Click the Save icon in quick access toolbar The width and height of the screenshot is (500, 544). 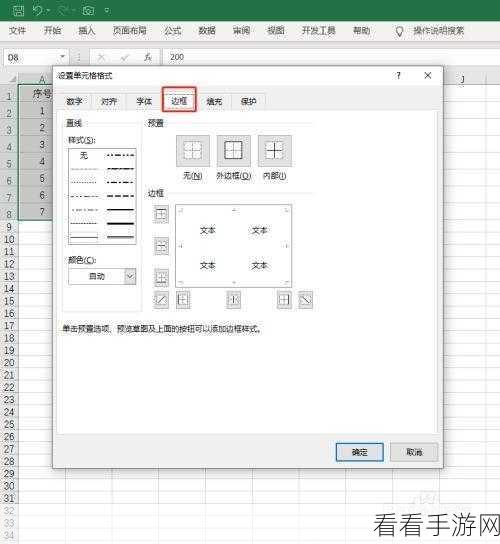click(18, 10)
